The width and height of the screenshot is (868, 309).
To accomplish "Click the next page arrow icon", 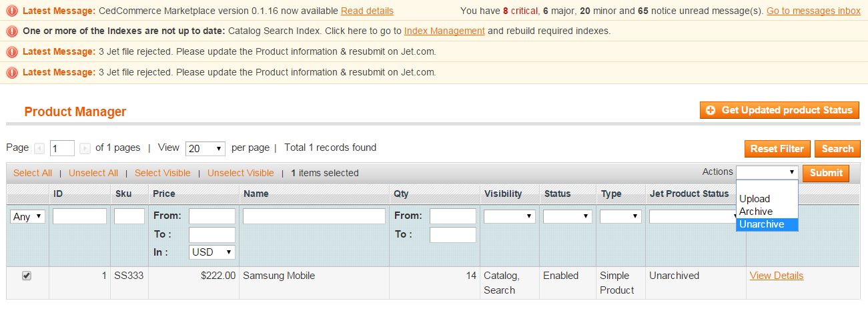I will click(85, 148).
